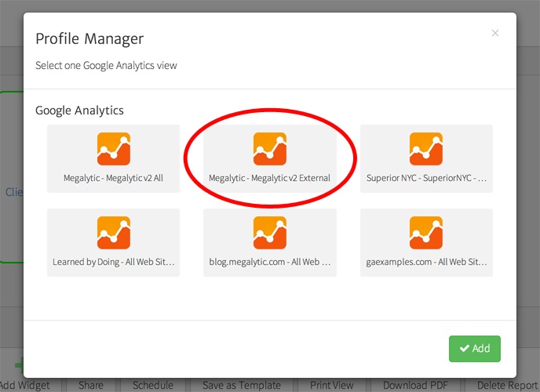This screenshot has width=540, height=392.
Task: Click the 'Superior NYC - SuperiorNYC' label
Action: pos(426,178)
